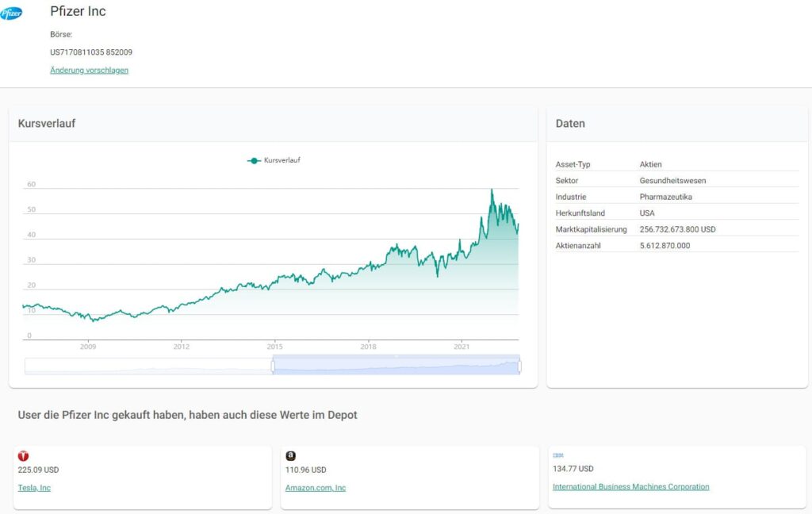
Task: Click the Amazon price 110.96 USD
Action: (x=305, y=470)
